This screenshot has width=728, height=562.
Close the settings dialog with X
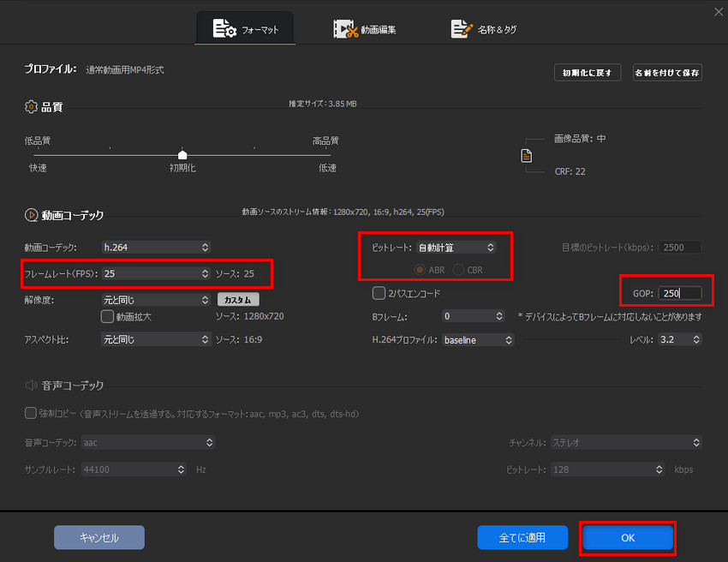718,11
